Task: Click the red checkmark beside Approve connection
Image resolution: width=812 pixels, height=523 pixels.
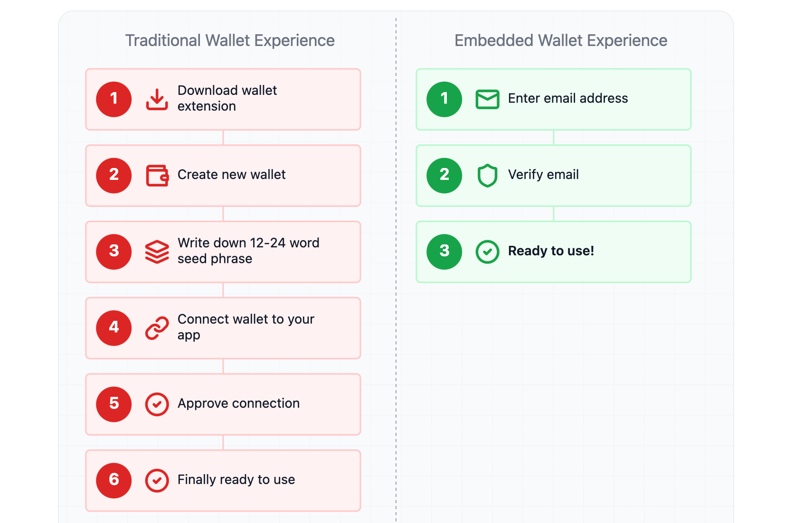Action: (x=157, y=404)
